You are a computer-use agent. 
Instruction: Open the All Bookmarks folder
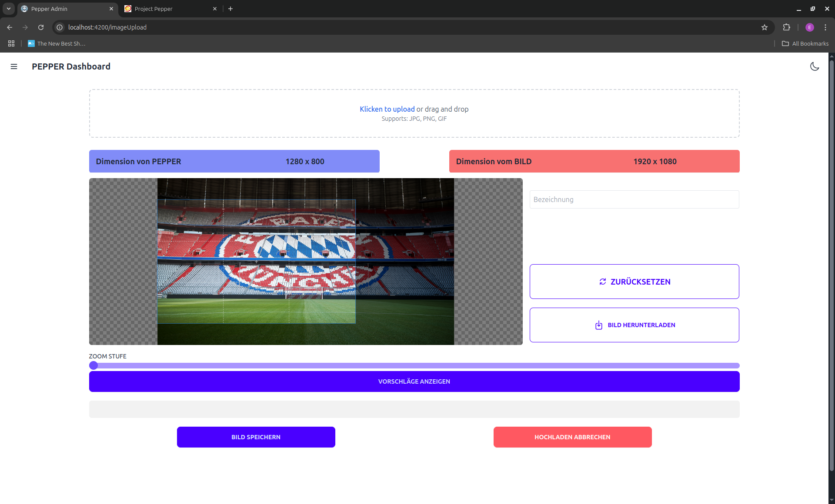pyautogui.click(x=805, y=43)
